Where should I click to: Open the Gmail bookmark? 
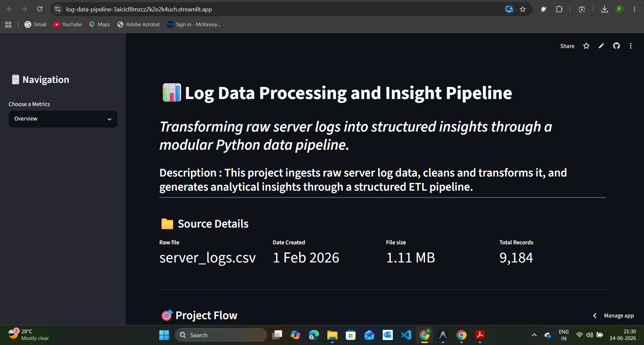point(36,24)
